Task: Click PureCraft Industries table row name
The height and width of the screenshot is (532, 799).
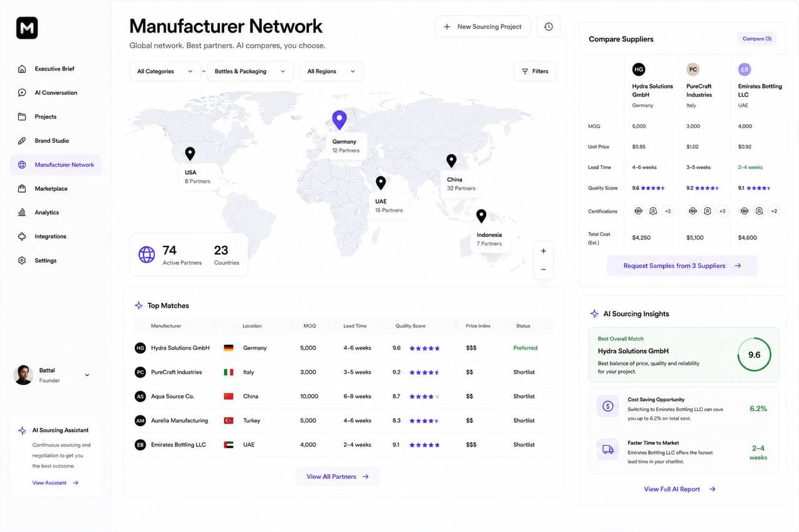Action: point(177,372)
